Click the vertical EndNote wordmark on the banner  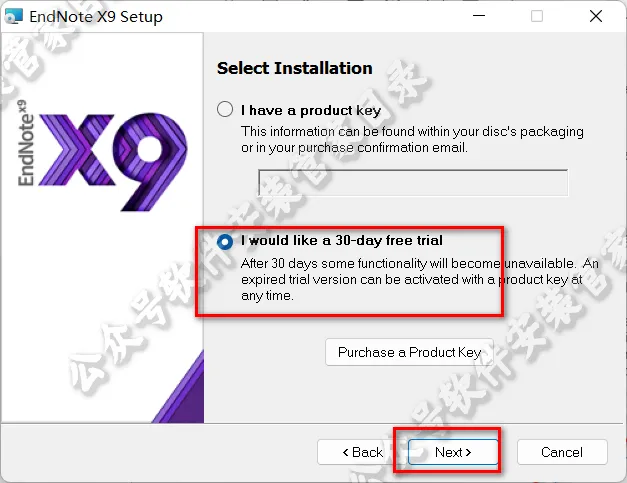point(26,143)
